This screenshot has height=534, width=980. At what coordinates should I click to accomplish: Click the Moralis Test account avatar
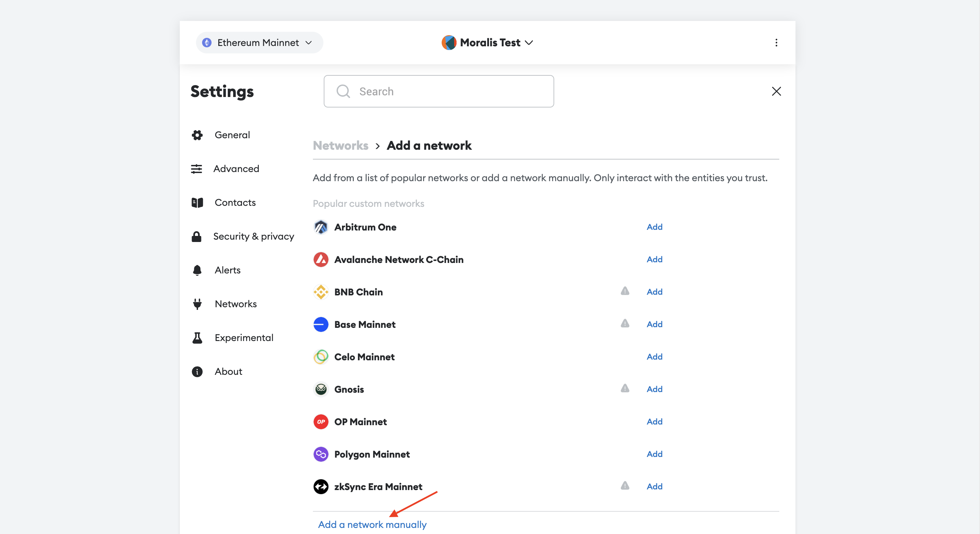click(x=449, y=43)
